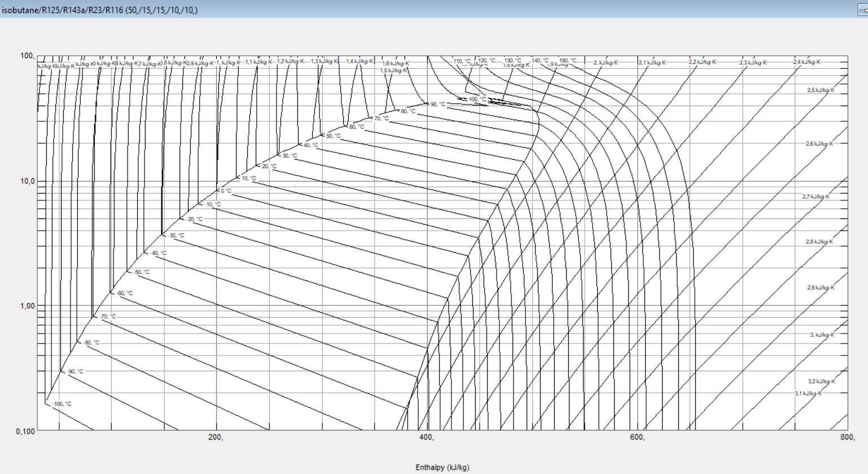868x474 pixels.
Task: Click the 2,8 kJ/kg-K entropy label
Action: click(x=819, y=242)
